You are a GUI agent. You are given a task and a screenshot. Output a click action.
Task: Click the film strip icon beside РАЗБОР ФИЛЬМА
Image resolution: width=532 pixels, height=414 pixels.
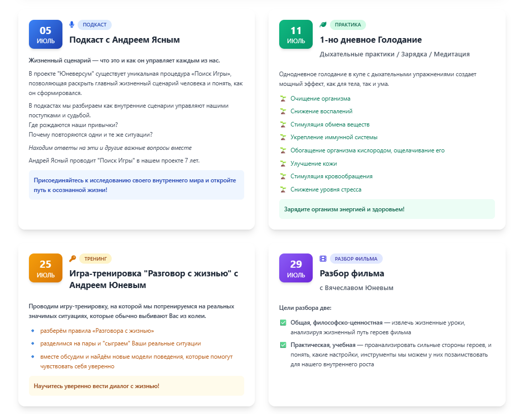point(323,259)
